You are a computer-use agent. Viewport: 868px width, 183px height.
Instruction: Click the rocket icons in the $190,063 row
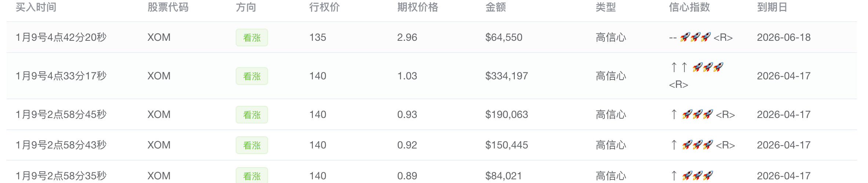coord(697,114)
